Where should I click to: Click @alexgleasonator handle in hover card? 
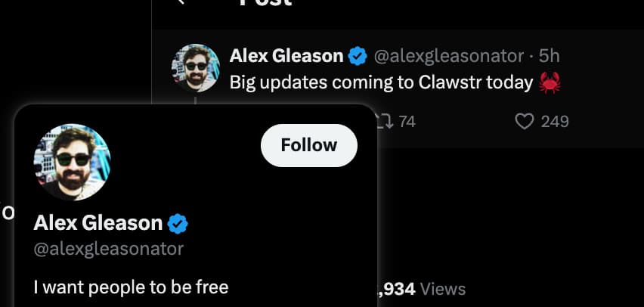pyautogui.click(x=108, y=249)
